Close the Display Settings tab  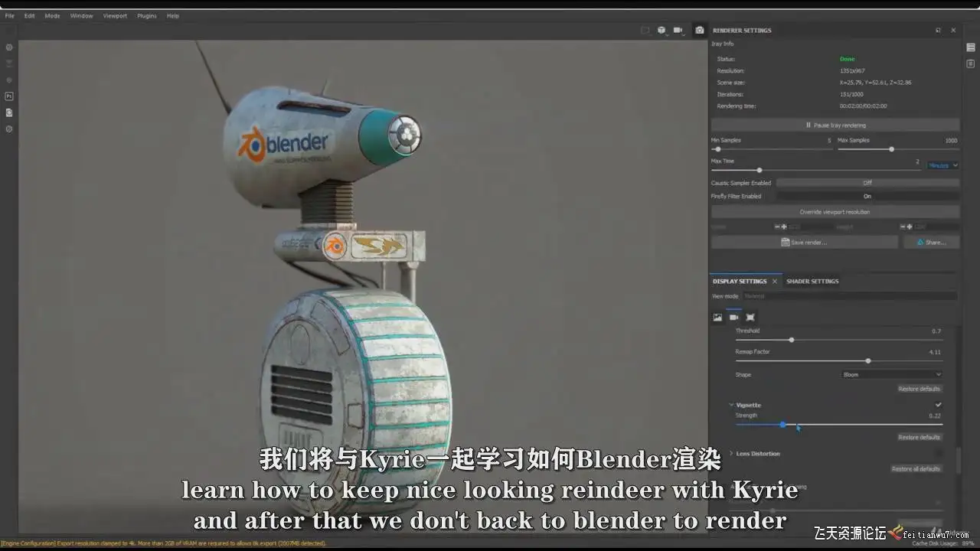[x=774, y=282]
